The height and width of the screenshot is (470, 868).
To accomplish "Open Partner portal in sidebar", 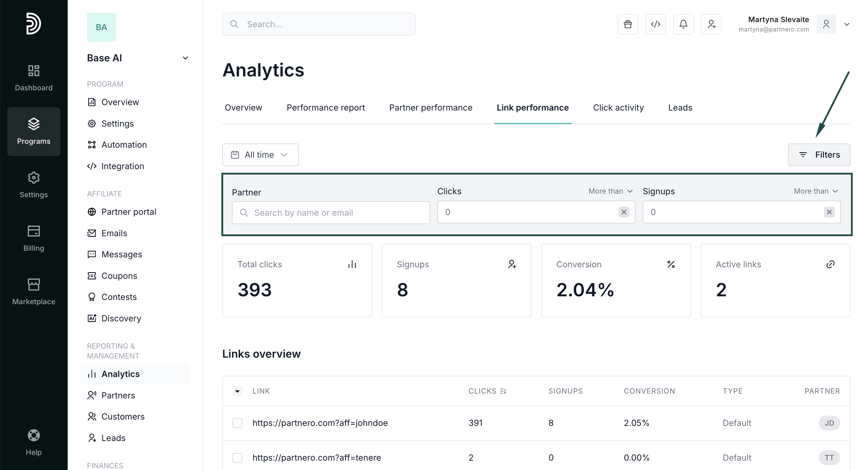I will (128, 212).
